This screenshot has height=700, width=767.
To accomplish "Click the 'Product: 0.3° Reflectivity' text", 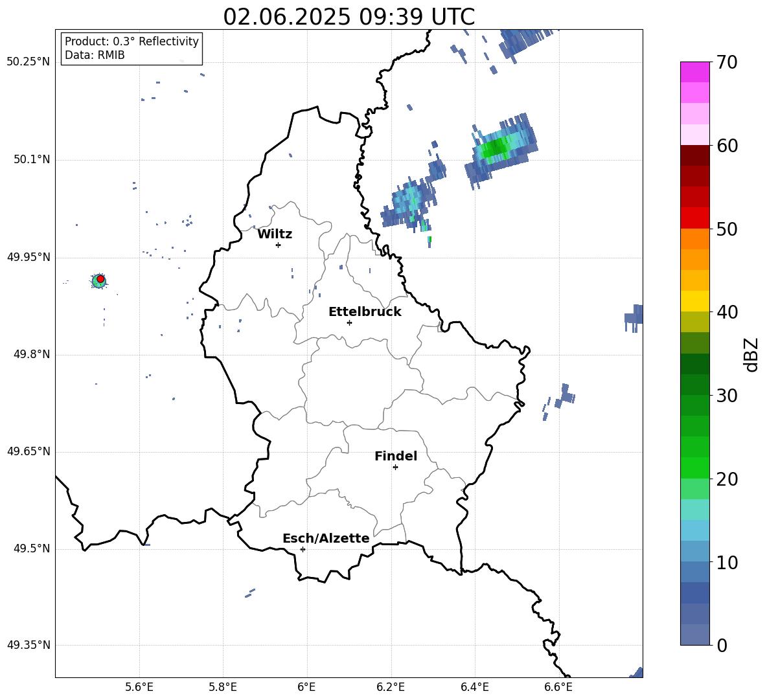I will tap(132, 41).
